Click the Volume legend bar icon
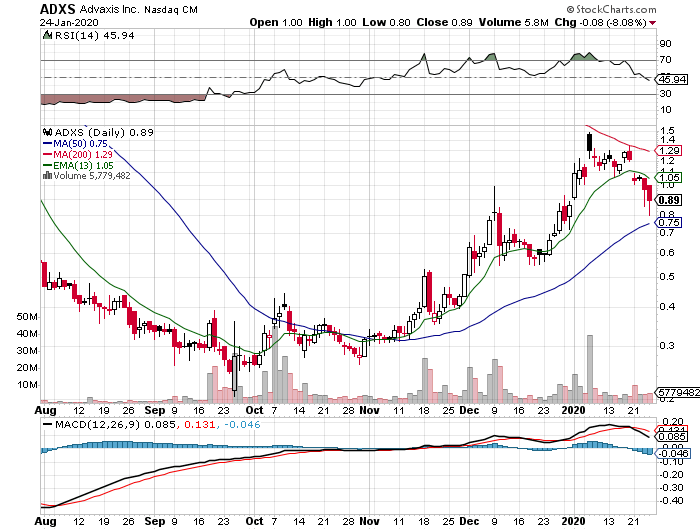Screen dimensions: 700x530 46,176
